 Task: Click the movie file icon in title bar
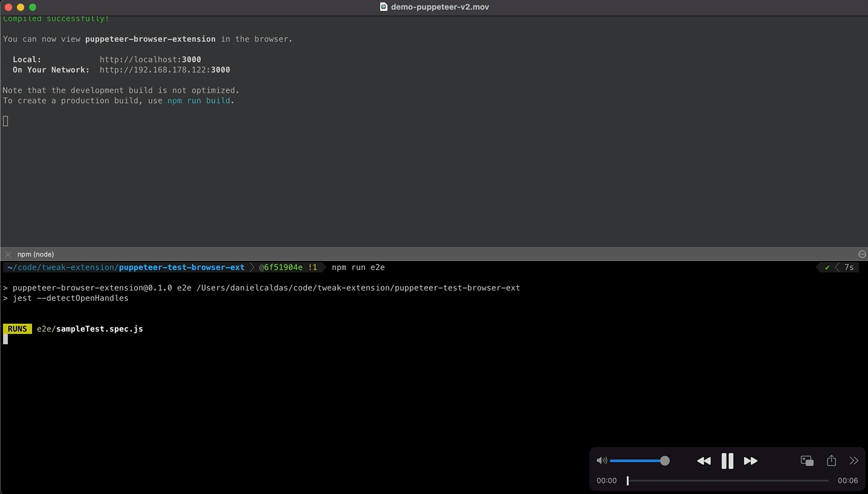coord(383,7)
